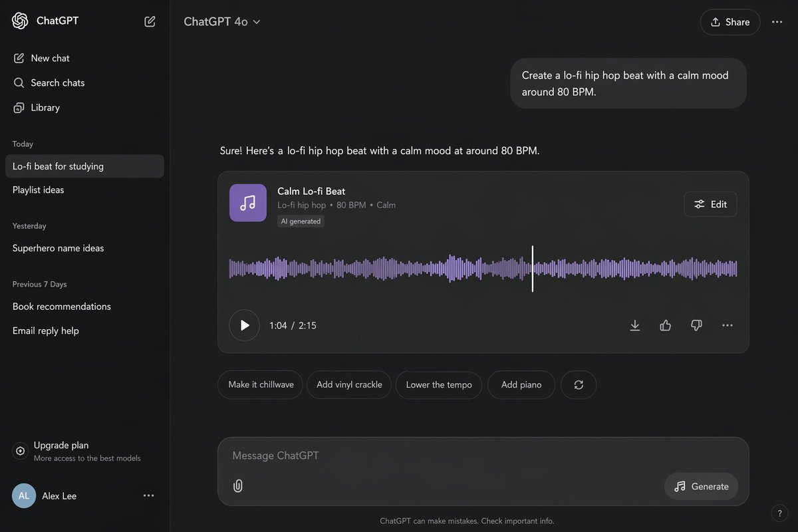The height and width of the screenshot is (532, 798).
Task: Open conversation options ellipsis in header
Action: 777,22
